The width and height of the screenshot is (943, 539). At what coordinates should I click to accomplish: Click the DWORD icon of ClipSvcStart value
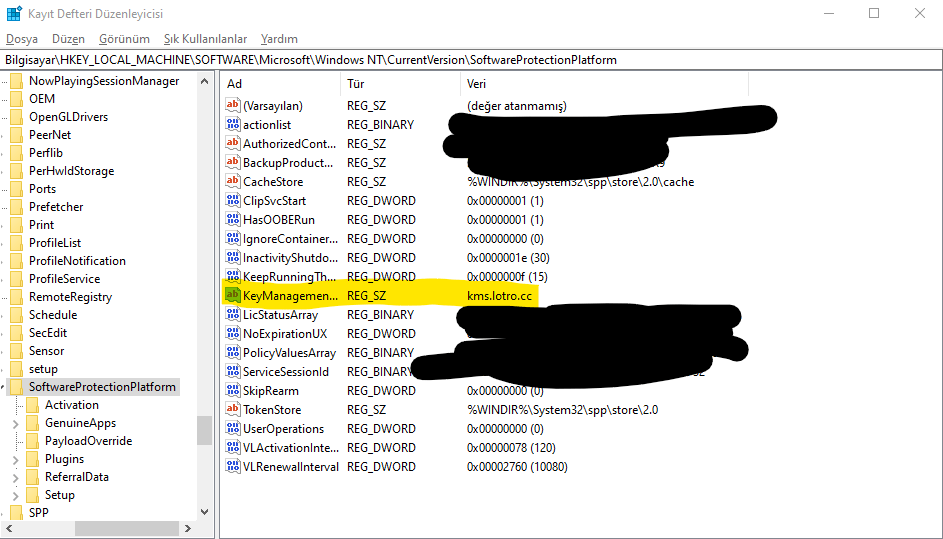pos(233,200)
